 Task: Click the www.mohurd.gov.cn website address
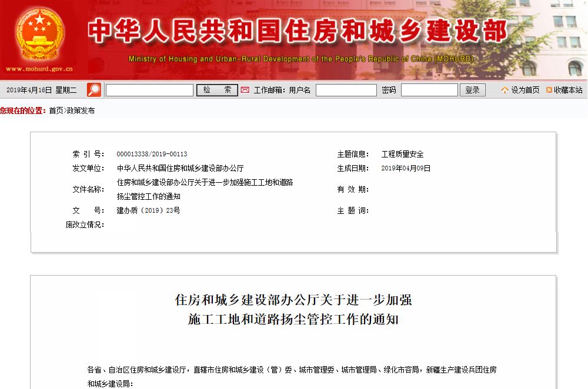(x=39, y=69)
